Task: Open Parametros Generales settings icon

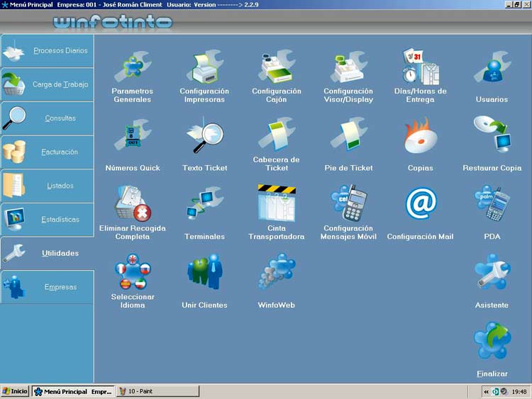Action: coord(132,68)
